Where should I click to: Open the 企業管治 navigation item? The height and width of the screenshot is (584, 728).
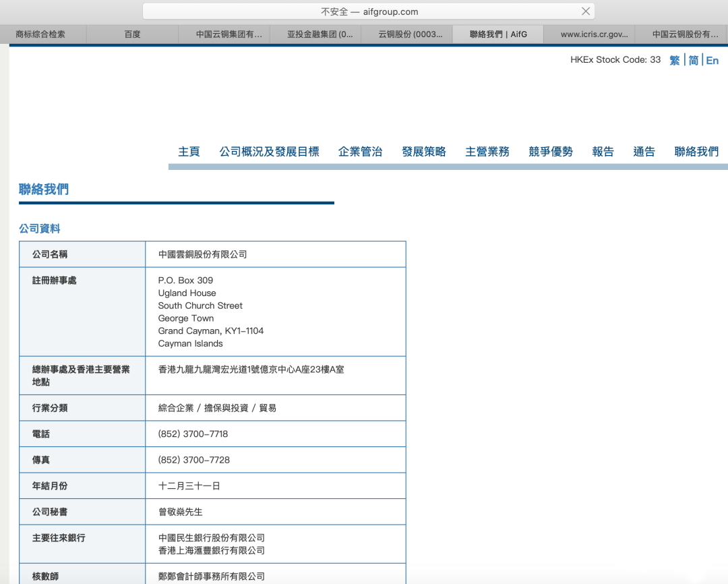click(x=360, y=151)
